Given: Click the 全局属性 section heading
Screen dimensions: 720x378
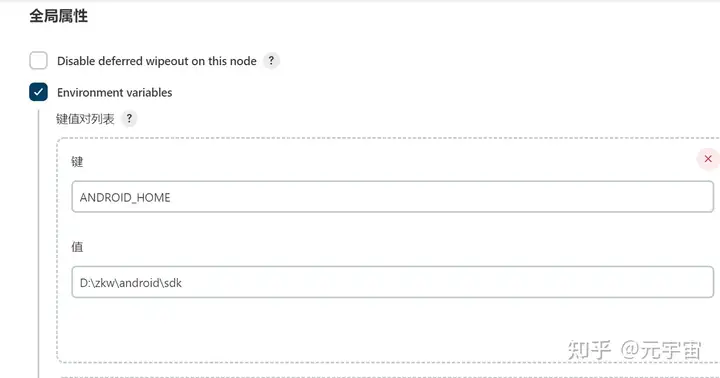Looking at the screenshot, I should pyautogui.click(x=58, y=16).
